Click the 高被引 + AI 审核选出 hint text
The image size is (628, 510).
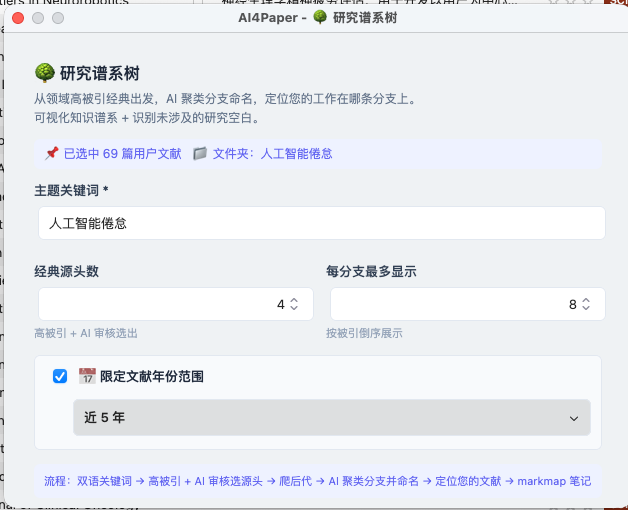pos(86,333)
